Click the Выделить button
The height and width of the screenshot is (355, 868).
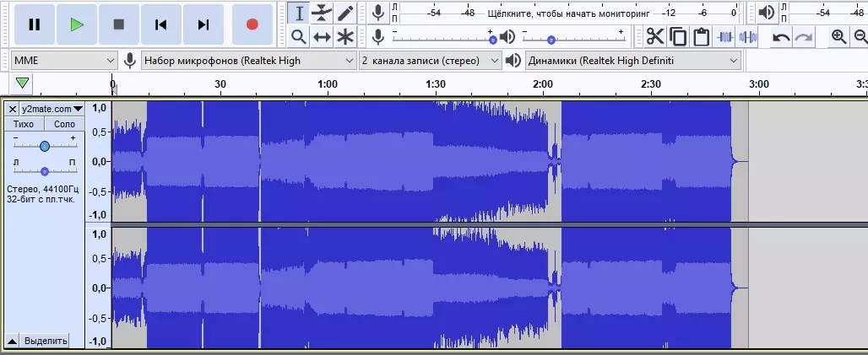click(x=46, y=341)
